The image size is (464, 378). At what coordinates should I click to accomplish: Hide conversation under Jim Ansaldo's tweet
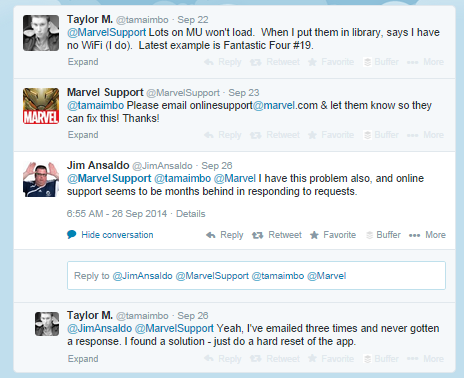tap(110, 235)
